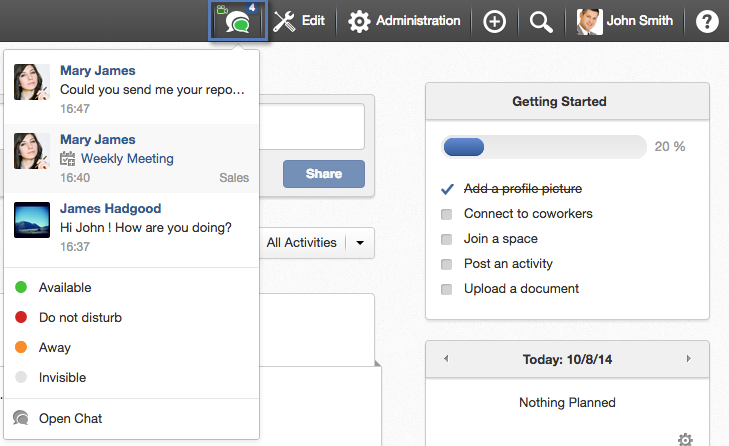Go to the next day in calendar
This screenshot has height=446, width=729.
coord(689,359)
